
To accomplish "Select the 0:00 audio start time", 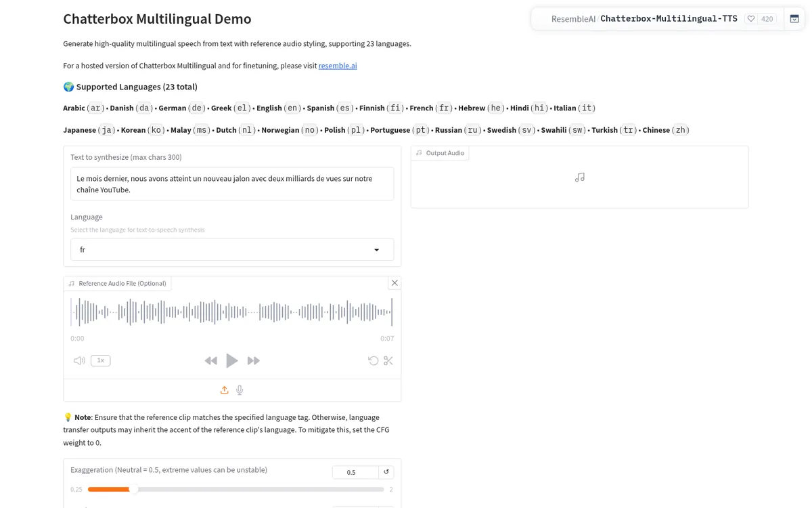I will [77, 338].
